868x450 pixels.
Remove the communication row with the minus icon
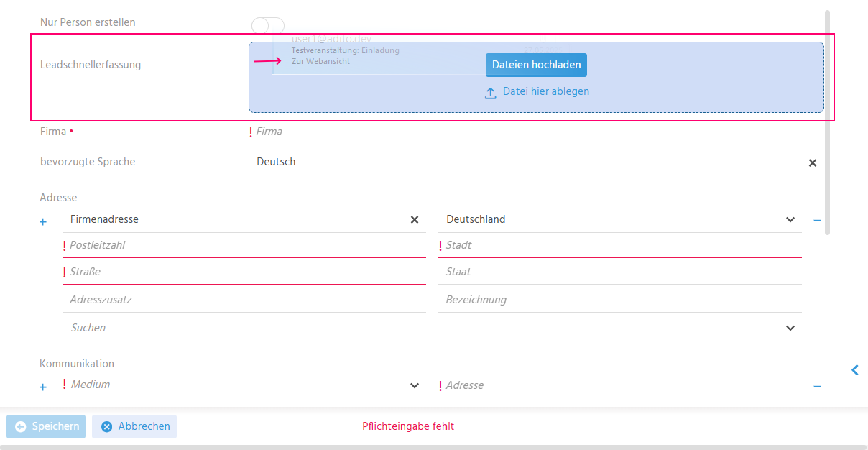817,387
